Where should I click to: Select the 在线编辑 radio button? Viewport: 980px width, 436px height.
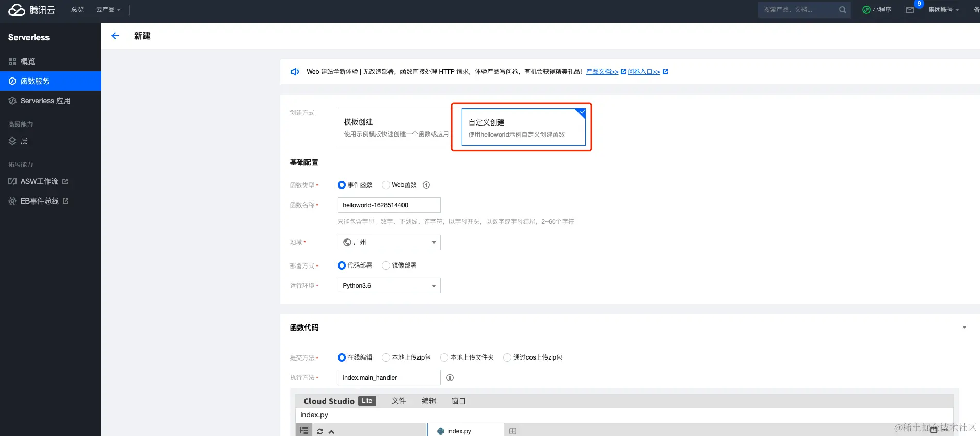342,357
